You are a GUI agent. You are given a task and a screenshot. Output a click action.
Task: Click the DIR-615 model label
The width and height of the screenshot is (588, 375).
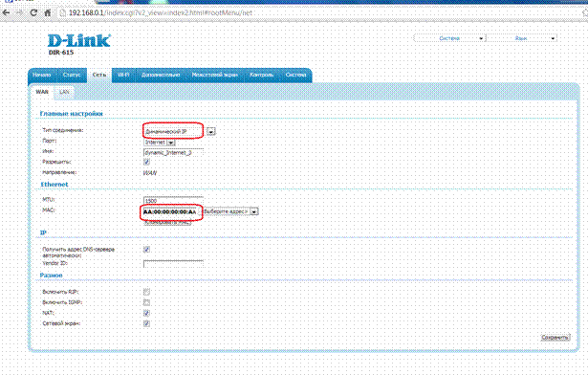point(61,53)
